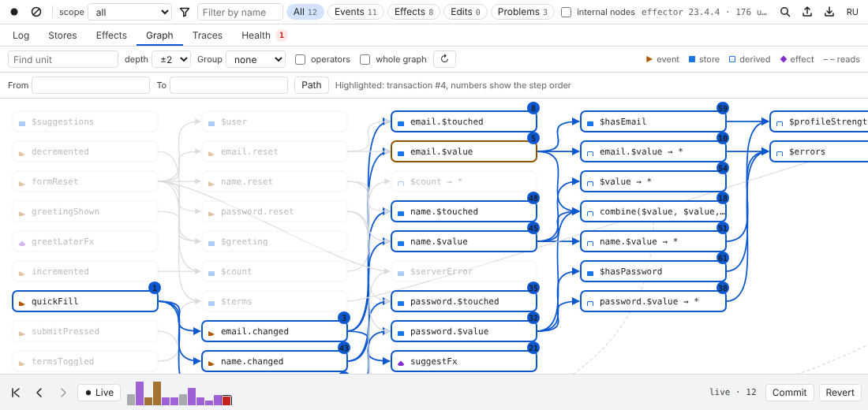Enable the internal nodes checkbox
Image resolution: width=868 pixels, height=410 pixels.
click(x=567, y=12)
